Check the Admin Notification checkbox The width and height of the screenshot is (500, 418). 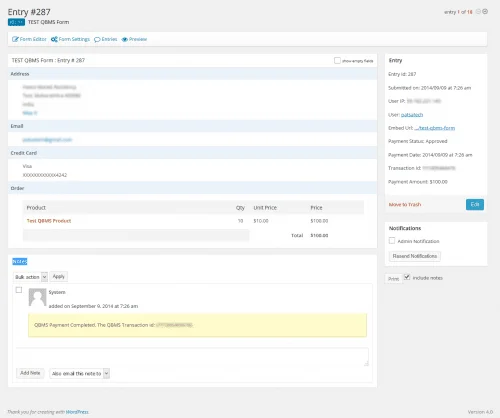click(x=392, y=241)
